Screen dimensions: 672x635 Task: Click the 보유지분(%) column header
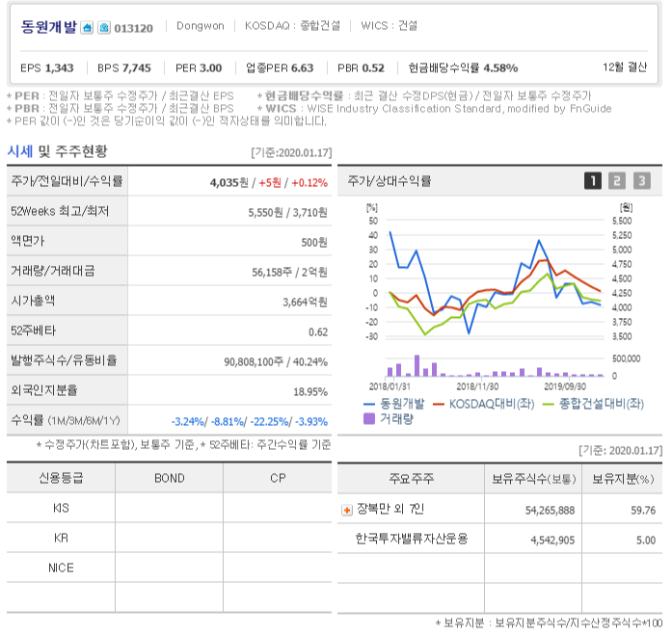(623, 478)
